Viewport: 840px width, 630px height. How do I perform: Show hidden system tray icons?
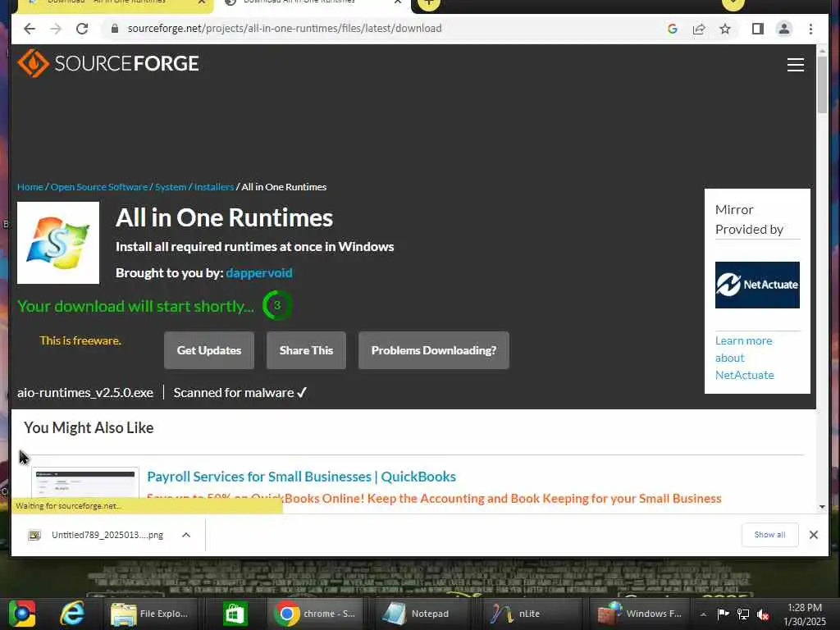[x=703, y=614]
